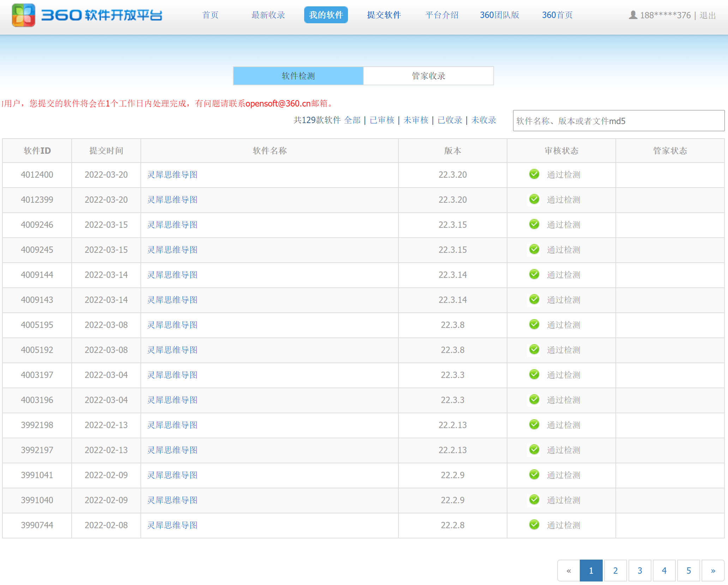Screen dimensions: 728x585
Task: Click the 管家状态 column header
Action: (x=670, y=151)
